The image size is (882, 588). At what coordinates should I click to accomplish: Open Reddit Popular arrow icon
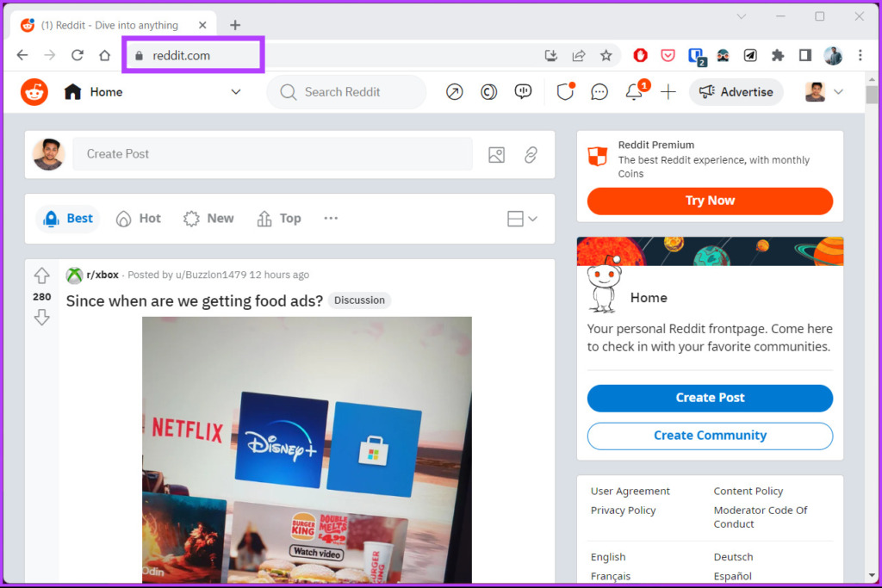(455, 91)
